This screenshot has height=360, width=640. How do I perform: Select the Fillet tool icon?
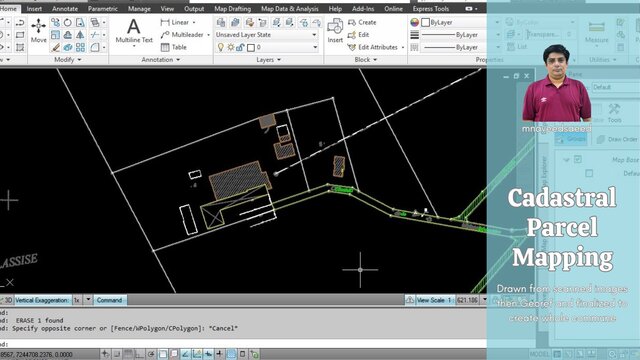click(x=95, y=47)
